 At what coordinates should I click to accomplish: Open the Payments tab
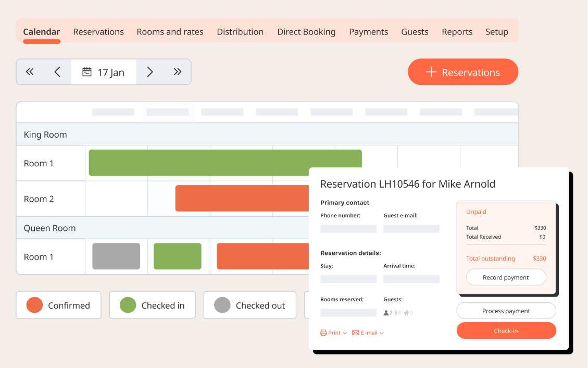click(x=368, y=32)
